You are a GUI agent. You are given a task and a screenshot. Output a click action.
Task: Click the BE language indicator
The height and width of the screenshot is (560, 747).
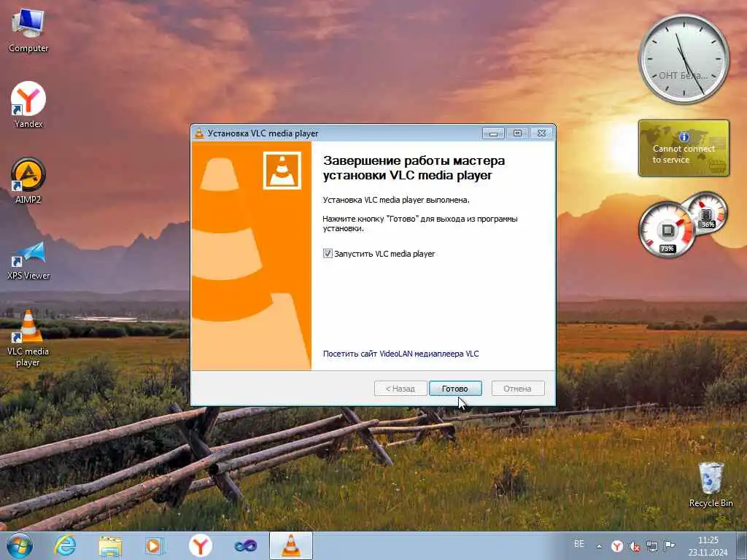[578, 544]
